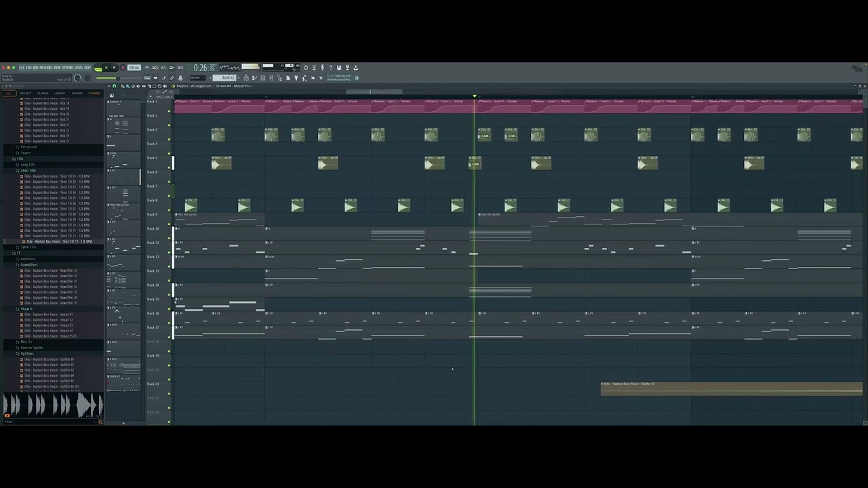Open the FILE menu
The image size is (868, 488).
point(22,68)
